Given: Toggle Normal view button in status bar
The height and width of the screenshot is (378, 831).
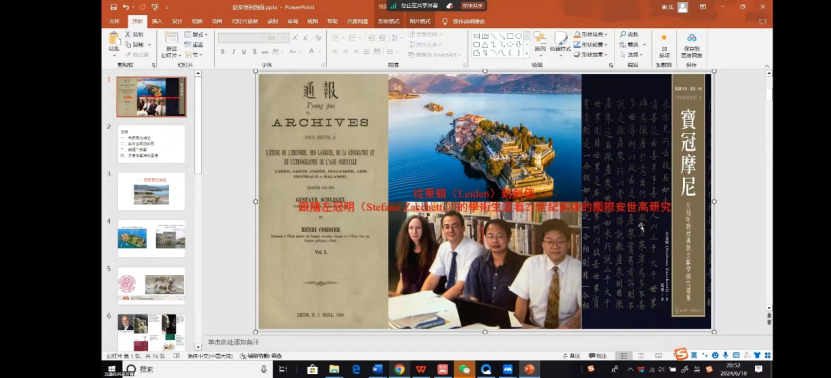Looking at the screenshot, I should tap(624, 355).
